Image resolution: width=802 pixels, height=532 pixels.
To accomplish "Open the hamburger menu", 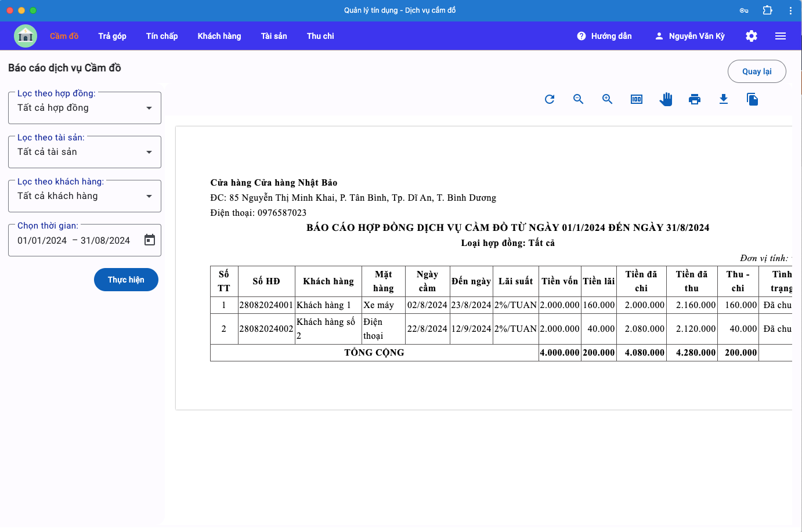I will click(x=781, y=36).
